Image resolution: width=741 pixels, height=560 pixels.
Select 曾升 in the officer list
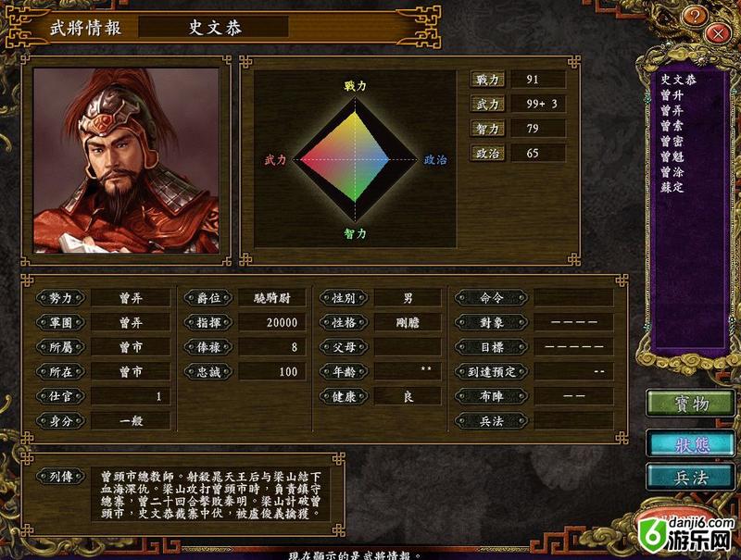(x=672, y=95)
